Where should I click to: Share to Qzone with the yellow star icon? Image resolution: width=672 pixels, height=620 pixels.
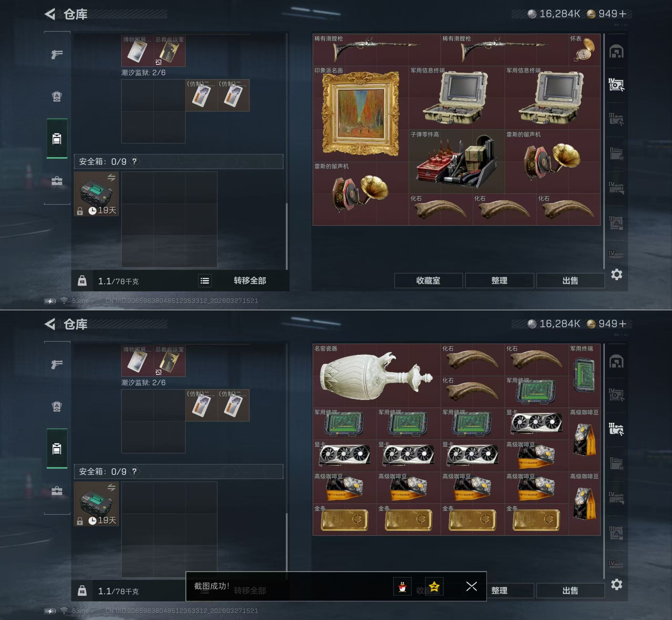pyautogui.click(x=434, y=586)
